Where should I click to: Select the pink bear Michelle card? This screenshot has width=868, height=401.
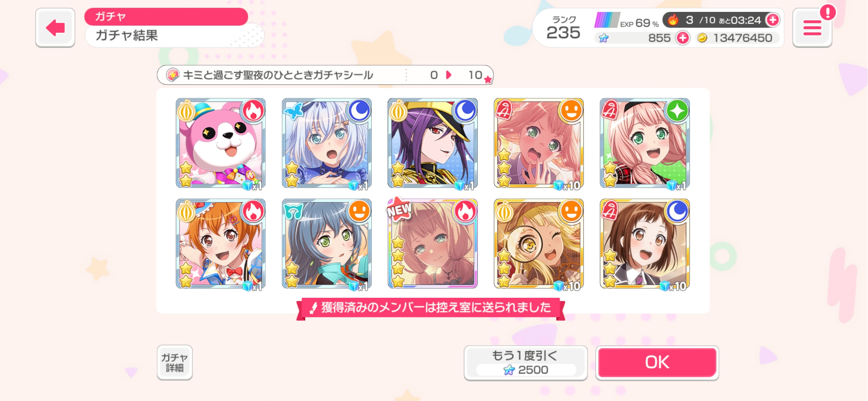(221, 143)
